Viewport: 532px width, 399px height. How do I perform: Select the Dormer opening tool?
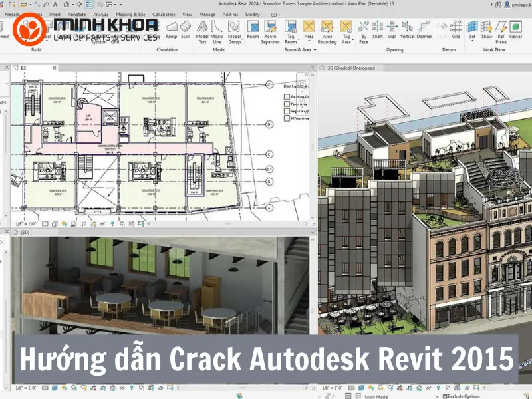tap(424, 30)
